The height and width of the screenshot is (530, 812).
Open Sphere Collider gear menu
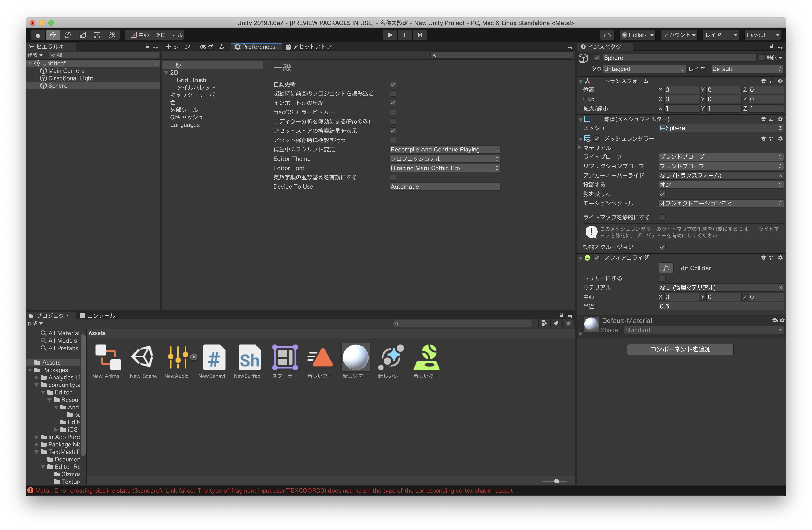[x=780, y=258]
